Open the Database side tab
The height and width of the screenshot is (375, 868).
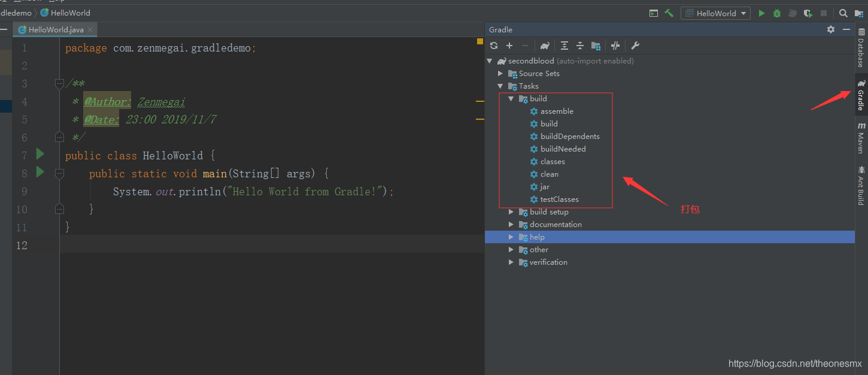861,48
